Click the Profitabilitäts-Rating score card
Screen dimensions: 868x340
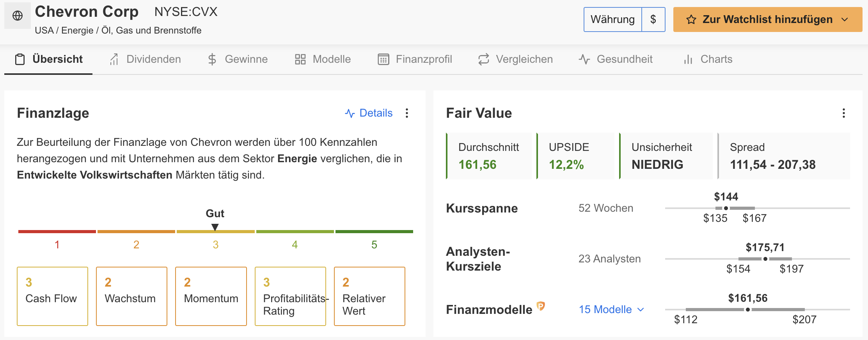(290, 296)
